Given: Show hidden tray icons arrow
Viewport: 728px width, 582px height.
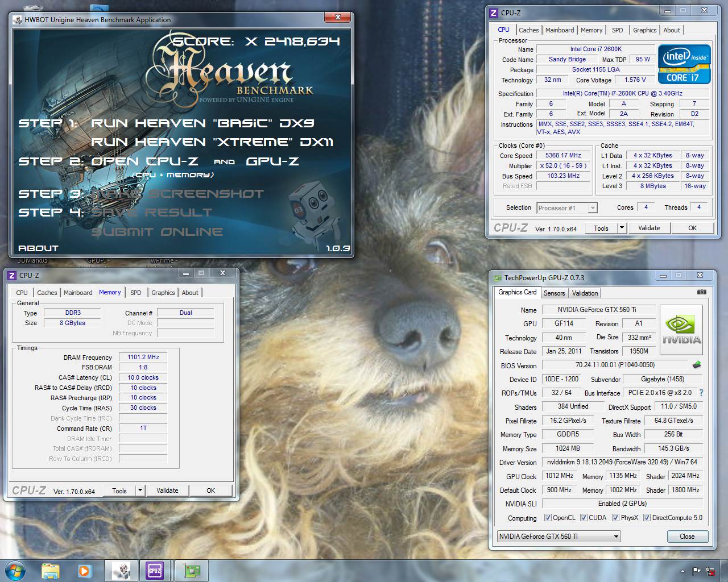Looking at the screenshot, I should point(682,571).
